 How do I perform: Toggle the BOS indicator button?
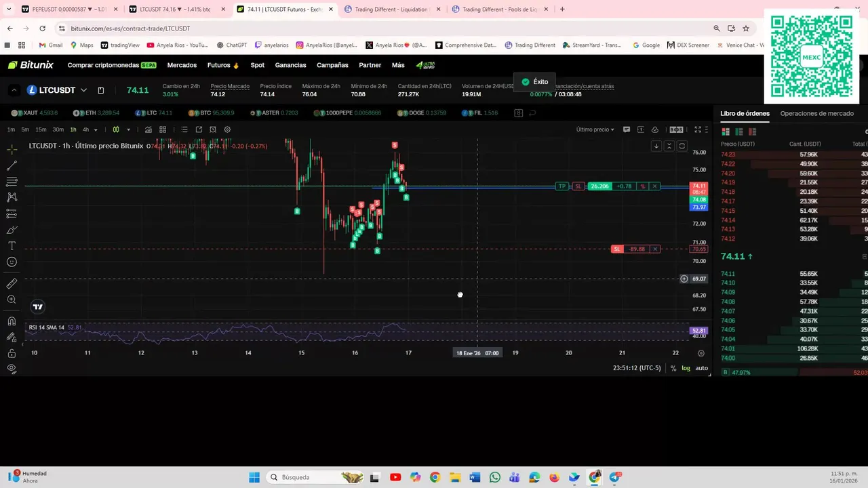(x=676, y=129)
